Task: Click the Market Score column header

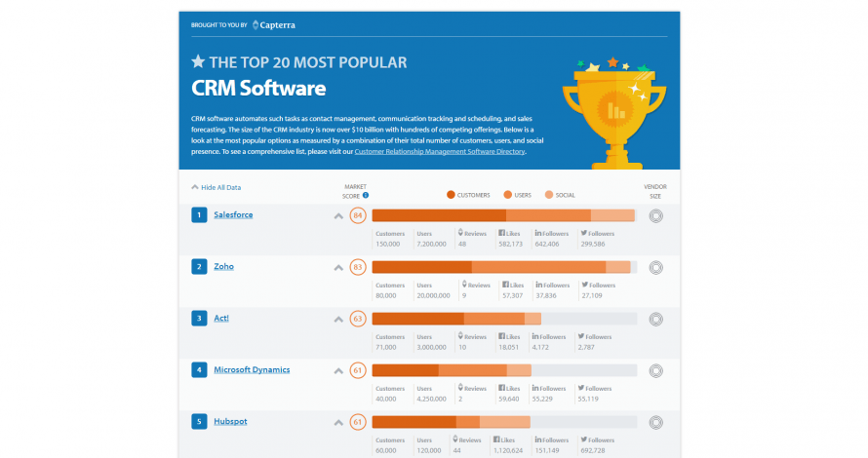Action: tap(354, 191)
